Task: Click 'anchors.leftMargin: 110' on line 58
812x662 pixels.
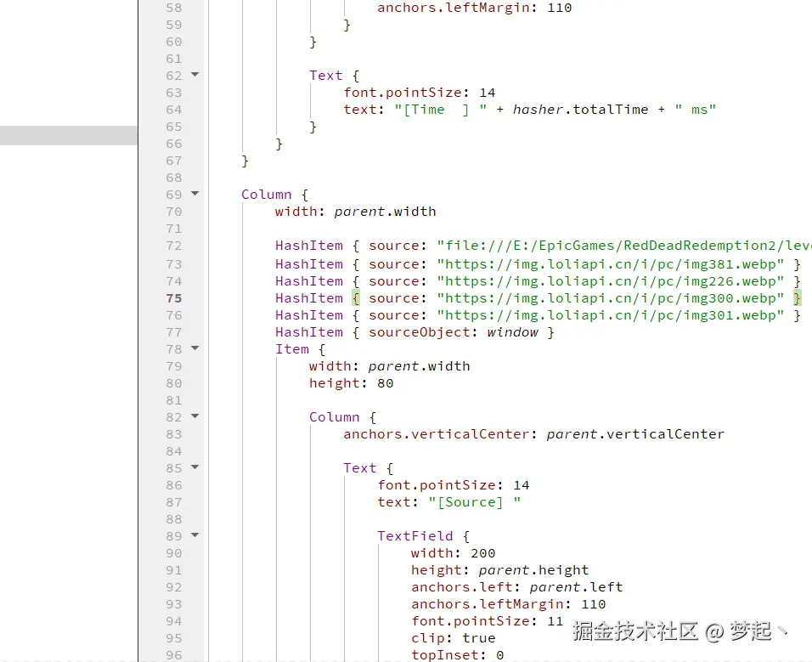Action: (x=474, y=8)
